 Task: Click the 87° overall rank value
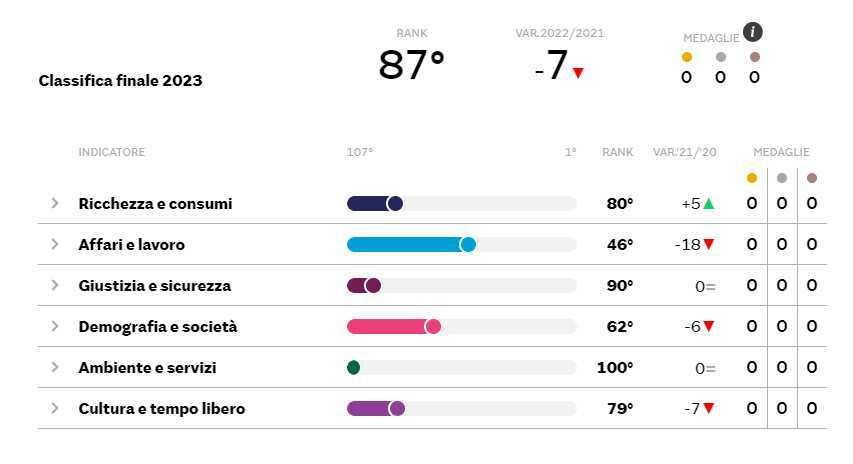pos(411,66)
